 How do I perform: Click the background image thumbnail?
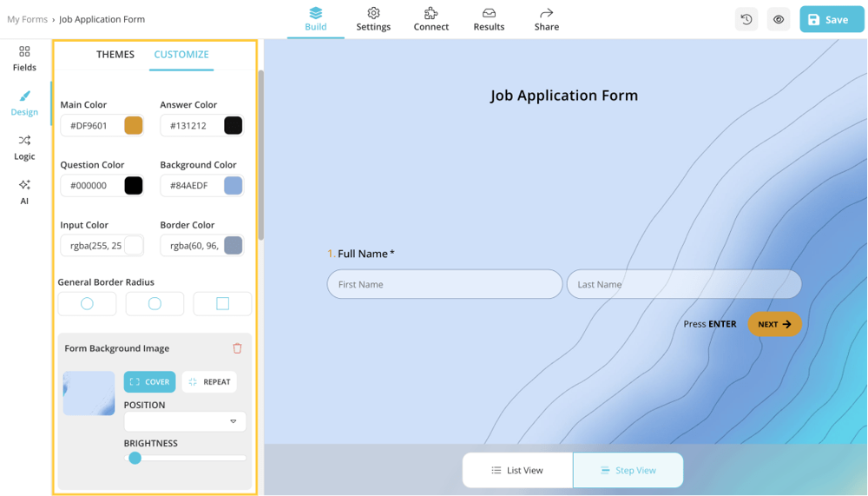[x=89, y=393]
